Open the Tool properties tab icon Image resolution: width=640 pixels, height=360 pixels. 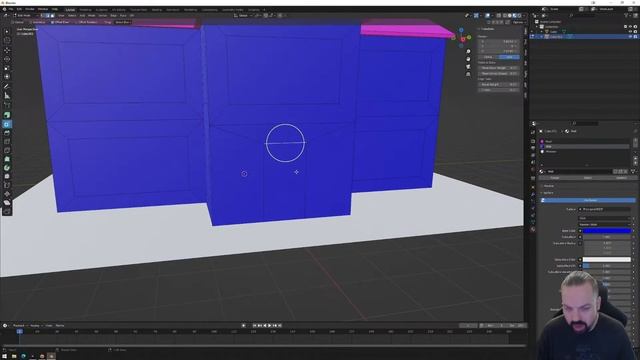533,132
